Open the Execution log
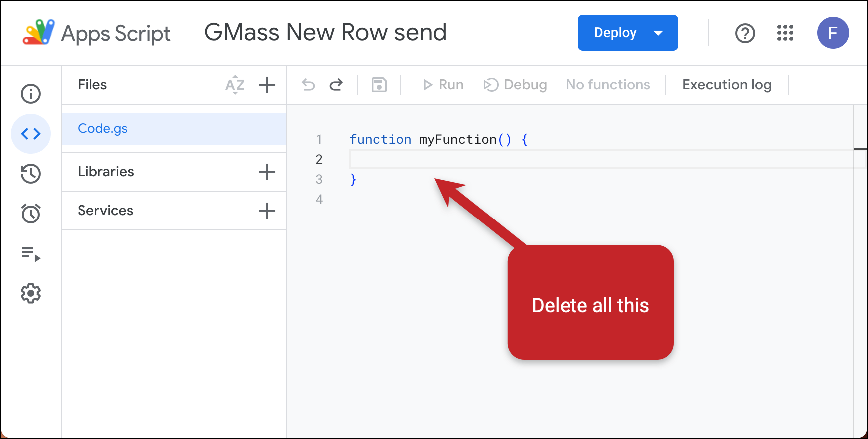This screenshot has width=868, height=439. click(727, 85)
